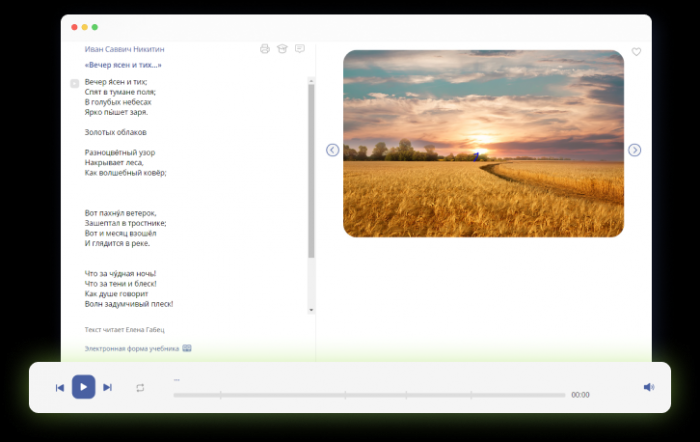The image size is (700, 442).
Task: Click the audio progress bar
Action: (x=368, y=395)
